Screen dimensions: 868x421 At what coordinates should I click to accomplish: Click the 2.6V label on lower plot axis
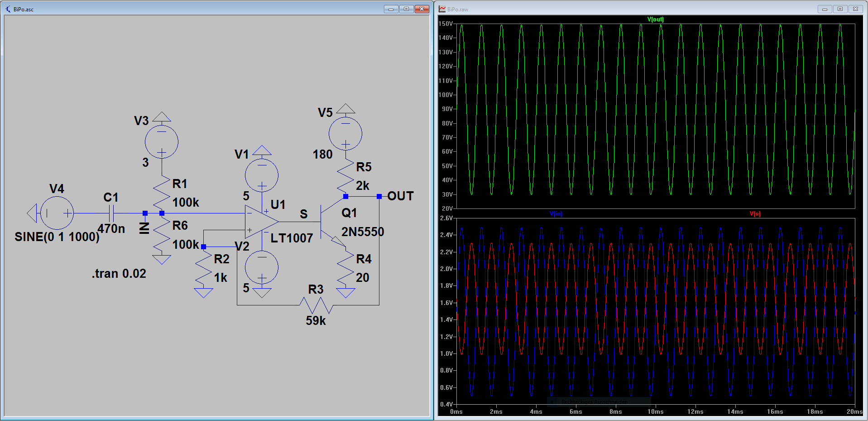(446, 218)
